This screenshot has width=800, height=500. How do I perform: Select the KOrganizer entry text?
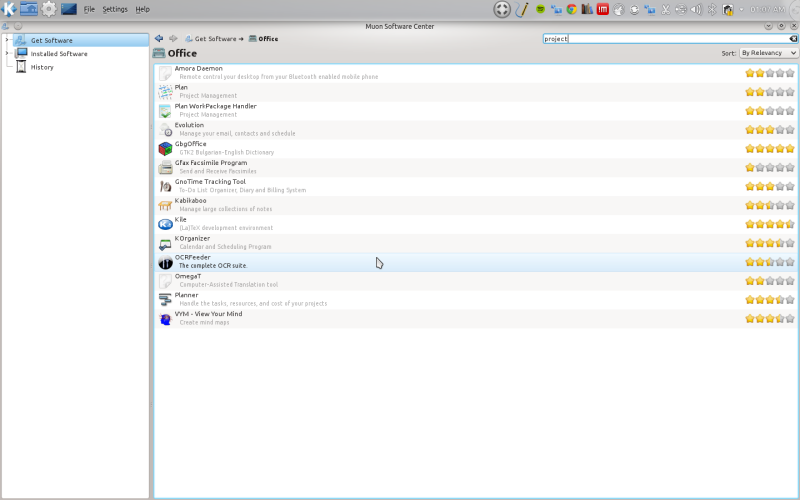click(x=192, y=238)
